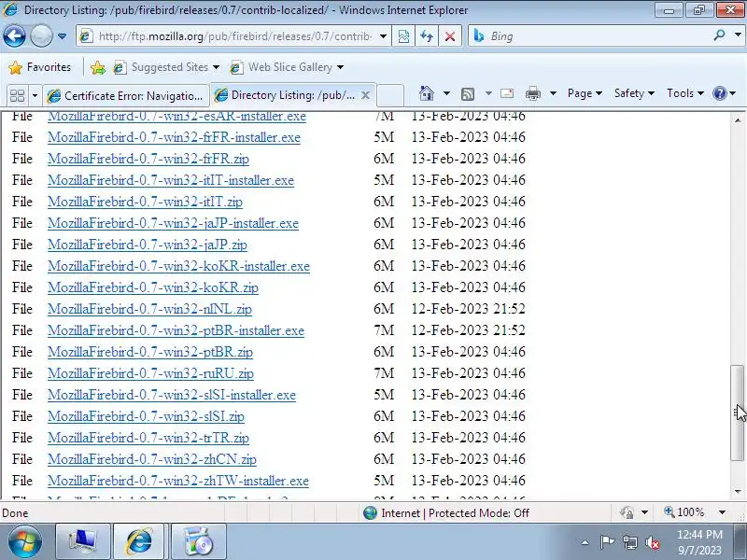
Task: Close the Directory Listing tab
Action: (365, 95)
